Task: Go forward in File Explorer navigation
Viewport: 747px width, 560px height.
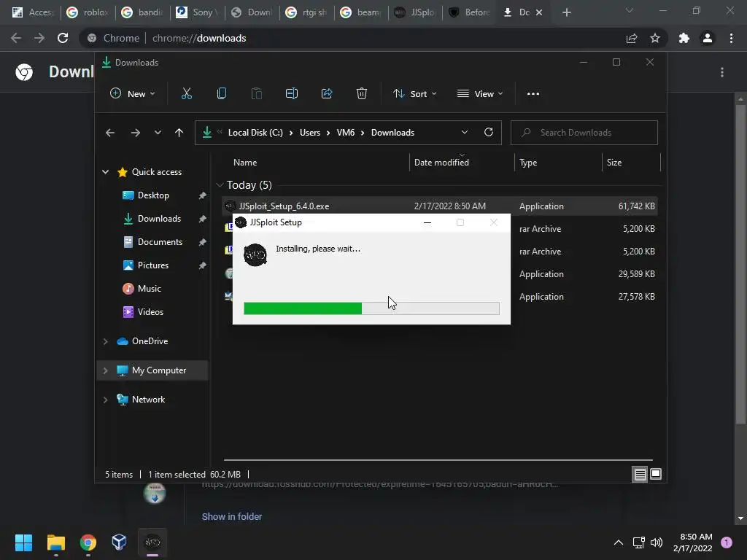Action: pos(135,133)
